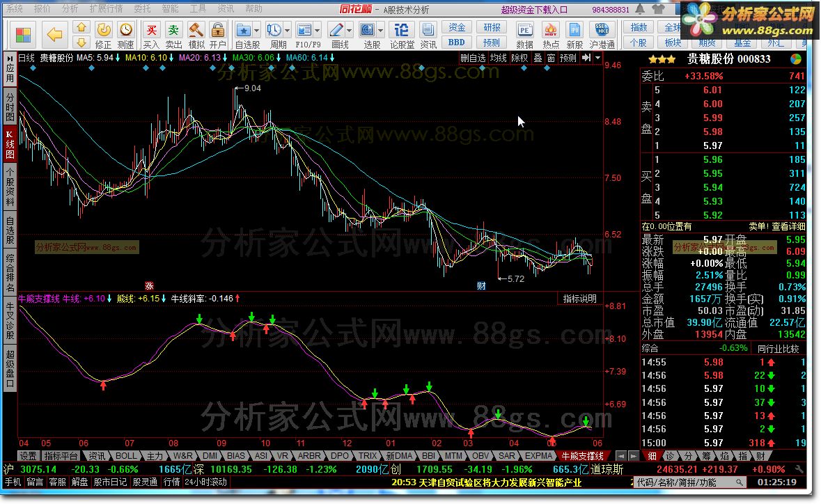Image resolution: width=821 pixels, height=504 pixels.
Task: Toggle the 除权 ex-rights adjustment
Action: tap(519, 58)
